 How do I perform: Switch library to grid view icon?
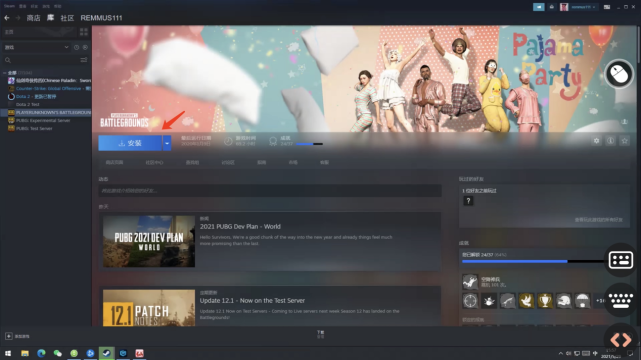coord(84,31)
